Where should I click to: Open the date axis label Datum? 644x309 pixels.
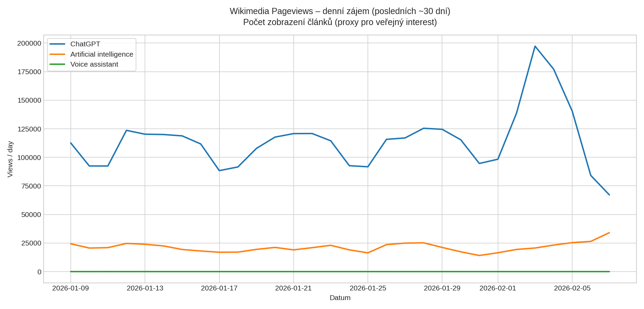(339, 298)
